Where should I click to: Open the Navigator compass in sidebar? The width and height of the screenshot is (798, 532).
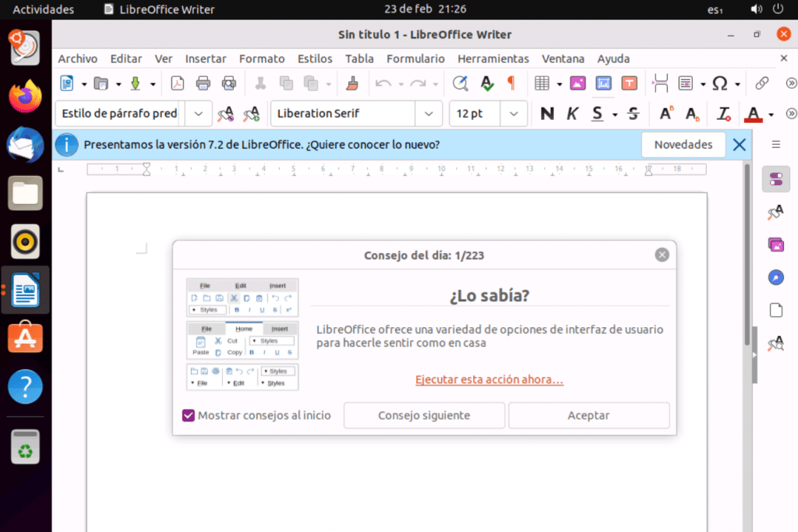[x=775, y=277]
